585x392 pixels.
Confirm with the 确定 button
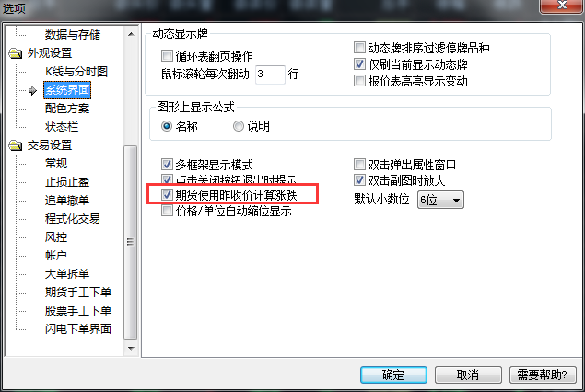(393, 375)
